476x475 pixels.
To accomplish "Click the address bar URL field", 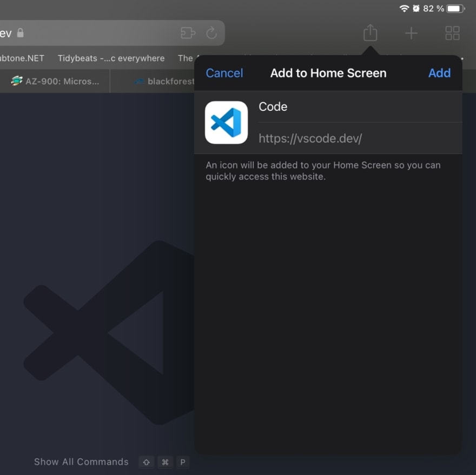I will pos(113,33).
